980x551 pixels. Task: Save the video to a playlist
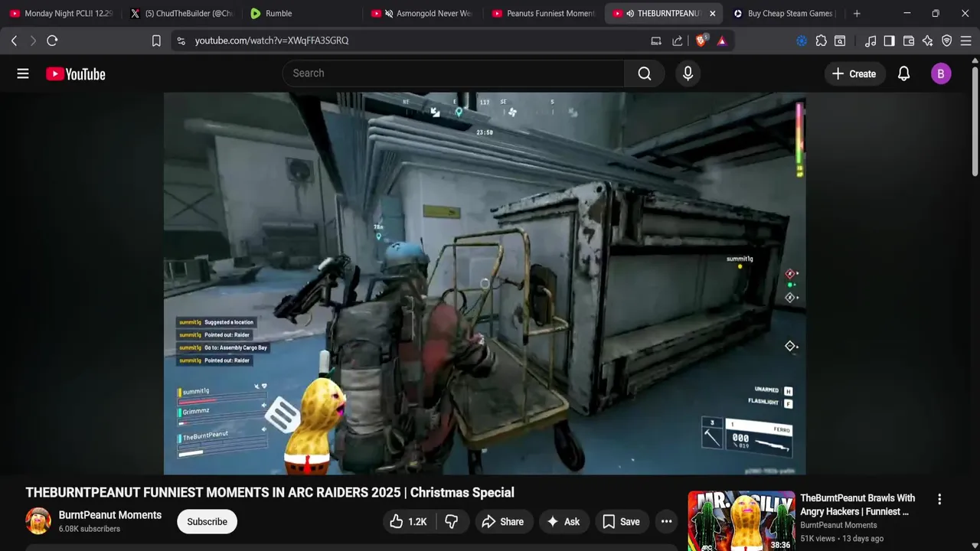(x=621, y=522)
